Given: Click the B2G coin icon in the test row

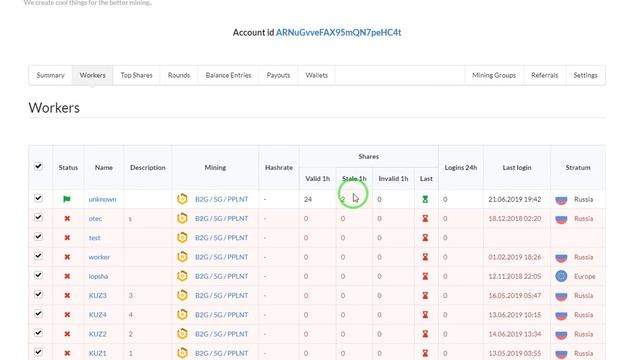Looking at the screenshot, I should (182, 238).
